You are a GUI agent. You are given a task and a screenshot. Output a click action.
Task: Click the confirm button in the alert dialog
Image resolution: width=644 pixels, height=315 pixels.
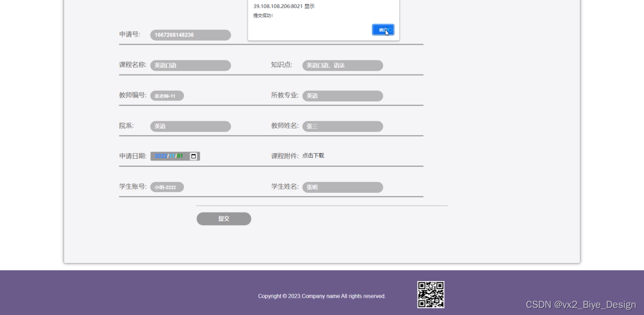tap(383, 30)
